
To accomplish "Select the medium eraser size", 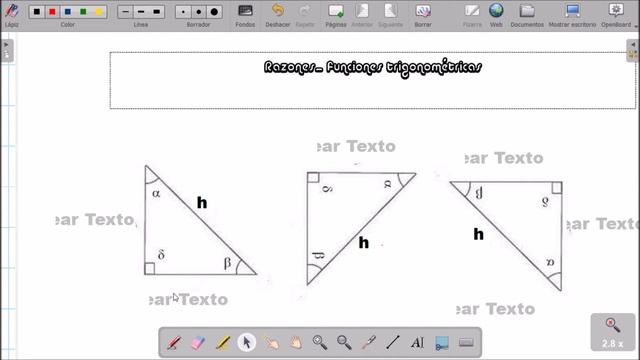I will tap(199, 12).
